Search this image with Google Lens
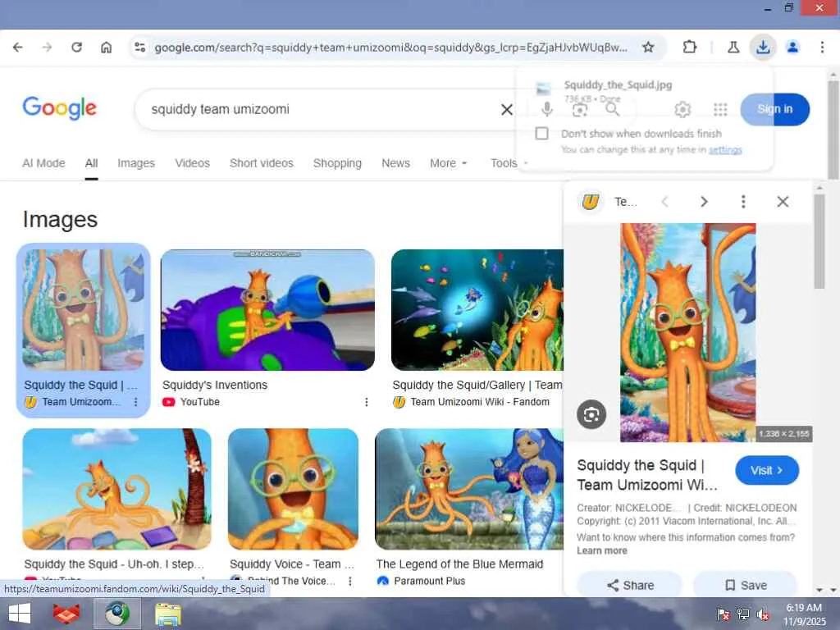840x630 pixels. pyautogui.click(x=591, y=414)
